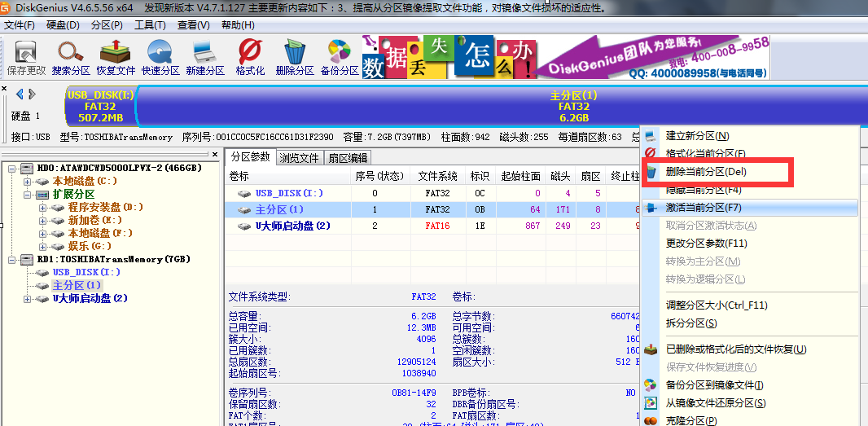The image size is (868, 426).
Task: Click the 保存更改 toolbar icon
Action: pos(25,52)
